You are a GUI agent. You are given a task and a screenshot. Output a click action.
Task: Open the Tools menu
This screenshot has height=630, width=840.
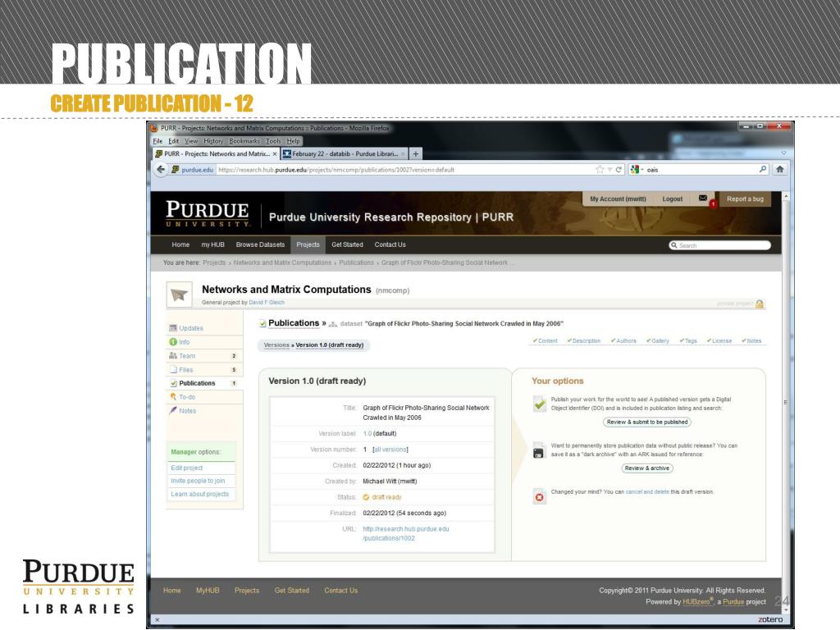(273, 141)
